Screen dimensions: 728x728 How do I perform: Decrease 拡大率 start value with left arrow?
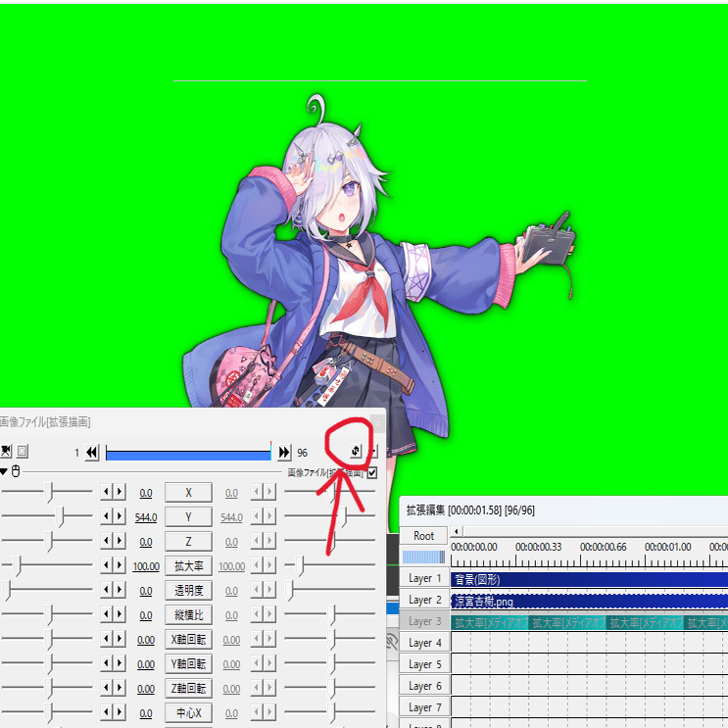click(107, 565)
